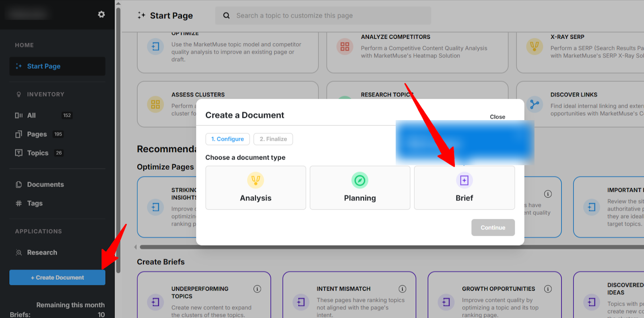Focus the topic search field
644x318 pixels.
[323, 15]
